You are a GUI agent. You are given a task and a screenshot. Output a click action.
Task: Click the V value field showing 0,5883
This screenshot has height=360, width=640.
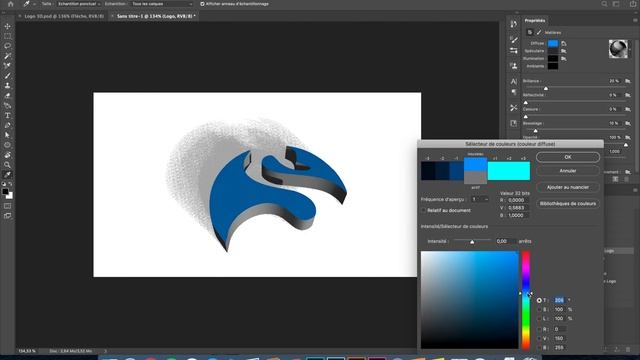tap(518, 208)
